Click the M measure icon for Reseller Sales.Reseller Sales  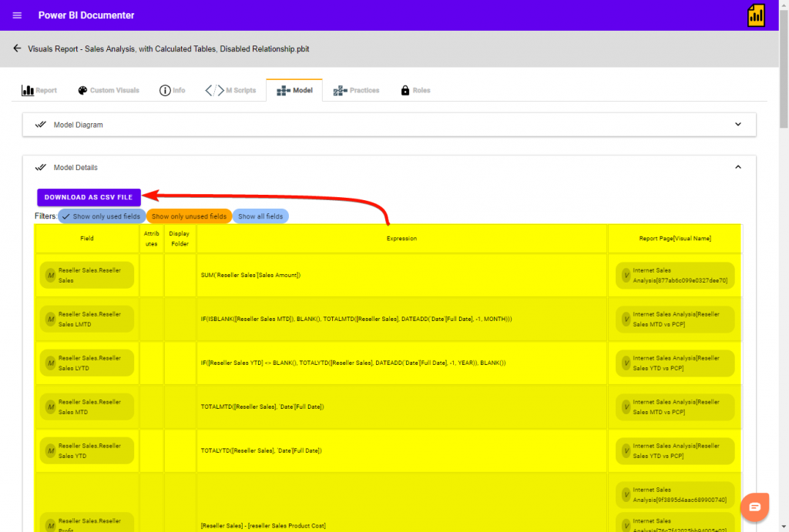(51, 275)
